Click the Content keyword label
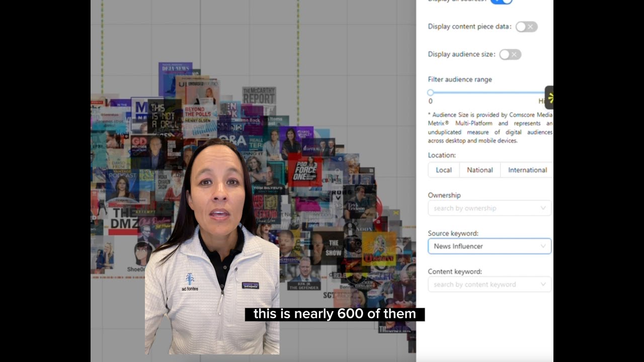The image size is (644, 362). tap(455, 271)
